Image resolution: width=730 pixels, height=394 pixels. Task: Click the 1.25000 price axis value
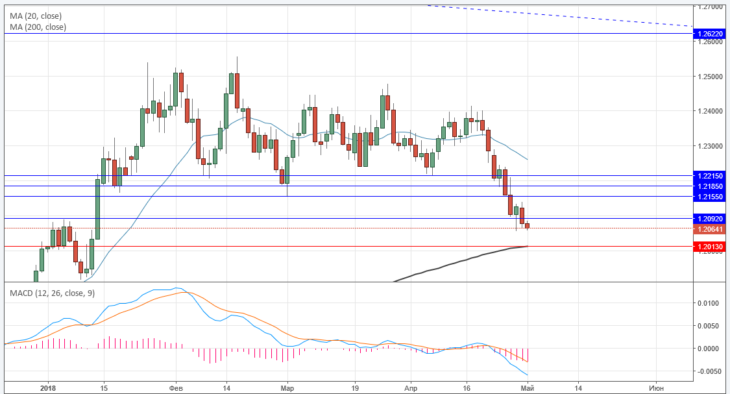tap(710, 76)
